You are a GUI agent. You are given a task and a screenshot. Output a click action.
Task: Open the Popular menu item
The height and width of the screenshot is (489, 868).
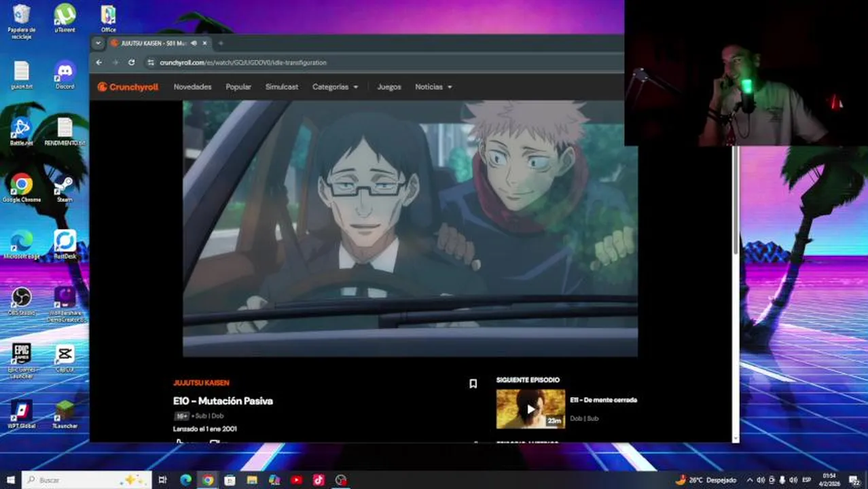[x=238, y=87]
